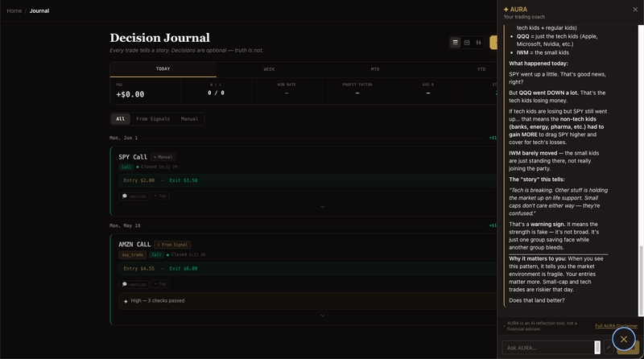Filter trades by From Signals
Image resolution: width=644 pixels, height=359 pixels.
153,119
